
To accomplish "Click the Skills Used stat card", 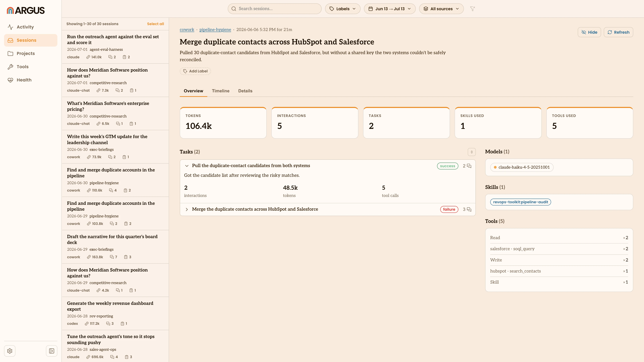I will pos(498,123).
